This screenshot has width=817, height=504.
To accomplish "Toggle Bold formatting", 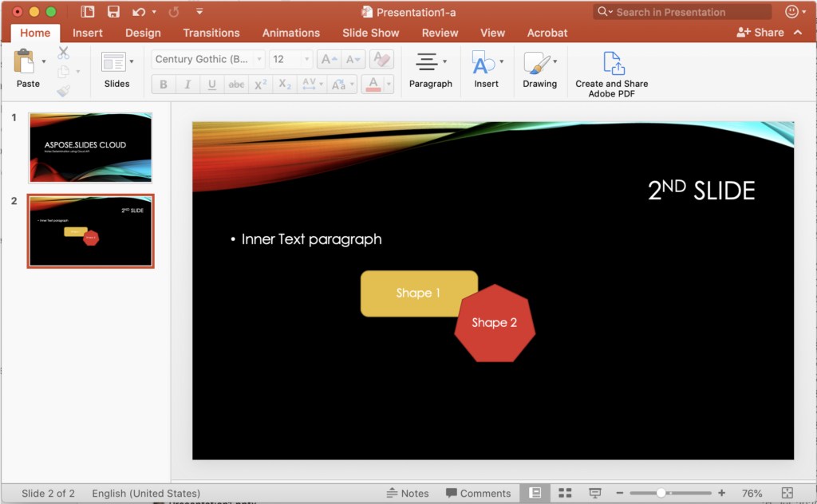I will 164,85.
